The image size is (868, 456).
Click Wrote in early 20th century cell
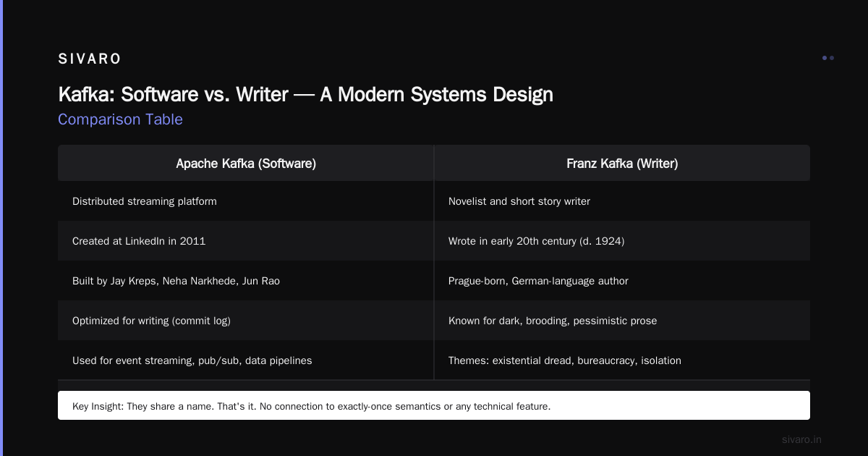coord(622,241)
